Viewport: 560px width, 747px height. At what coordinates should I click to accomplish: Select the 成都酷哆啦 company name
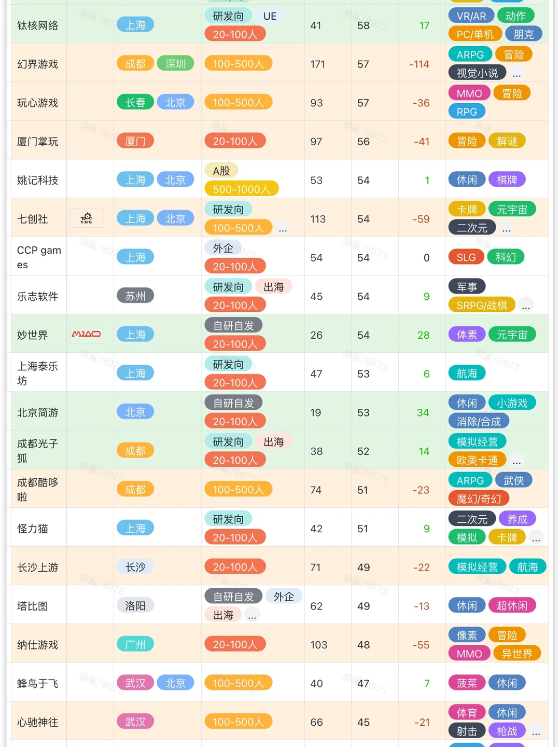(38, 490)
